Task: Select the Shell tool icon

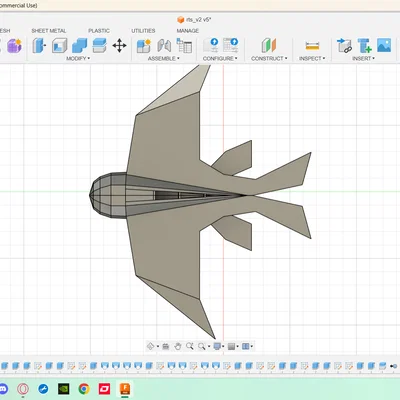Action: point(59,46)
